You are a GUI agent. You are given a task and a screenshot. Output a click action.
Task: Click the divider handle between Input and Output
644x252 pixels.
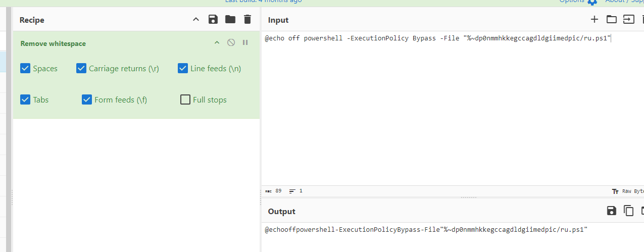469,197
